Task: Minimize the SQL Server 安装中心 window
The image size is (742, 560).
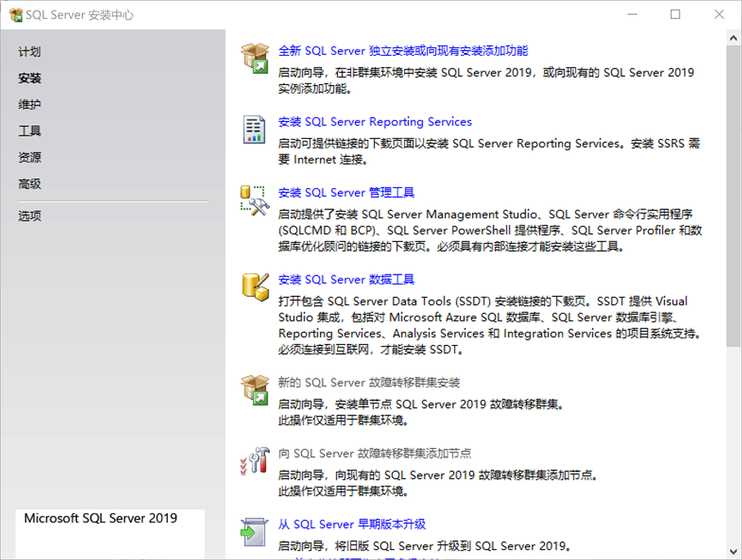Action: point(632,15)
